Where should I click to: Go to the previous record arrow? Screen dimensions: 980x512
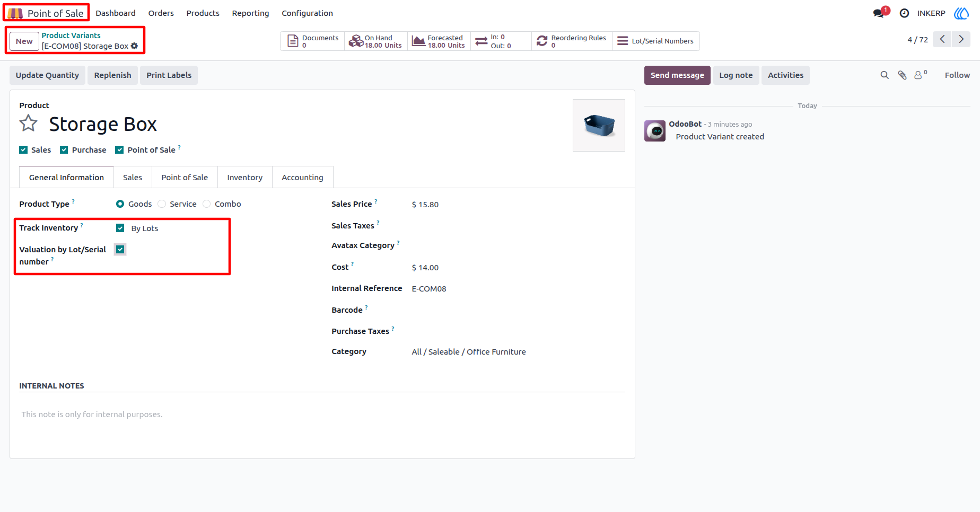pos(942,39)
